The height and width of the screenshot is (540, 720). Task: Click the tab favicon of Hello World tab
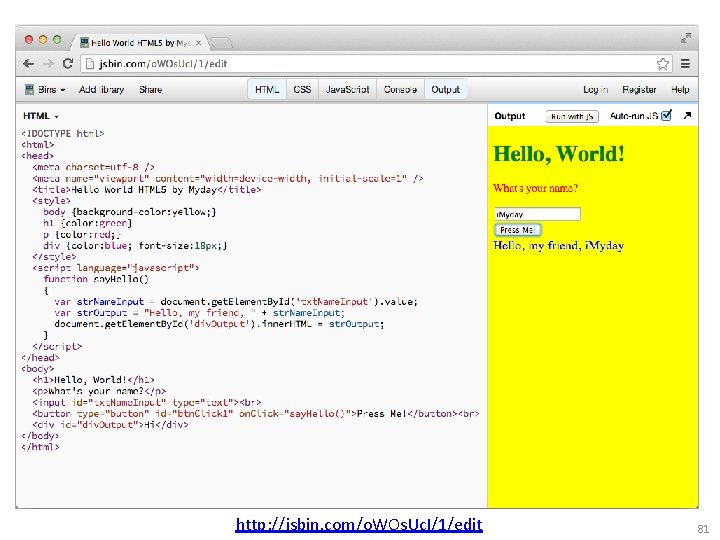(84, 43)
